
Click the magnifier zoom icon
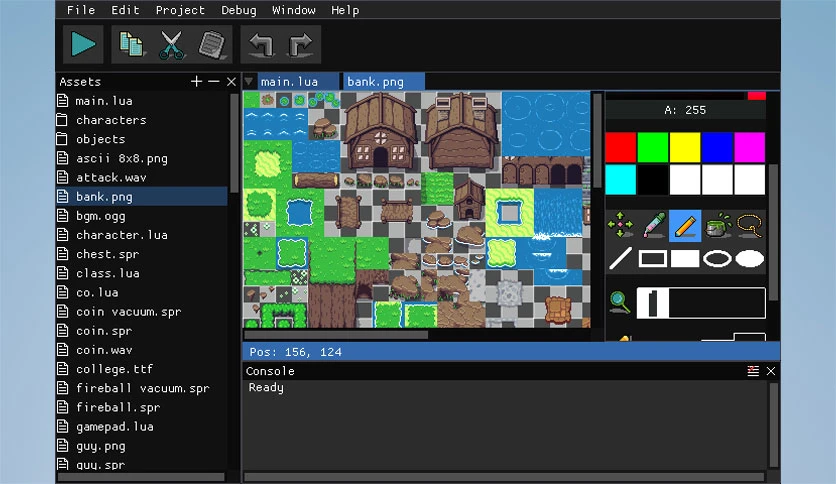620,302
